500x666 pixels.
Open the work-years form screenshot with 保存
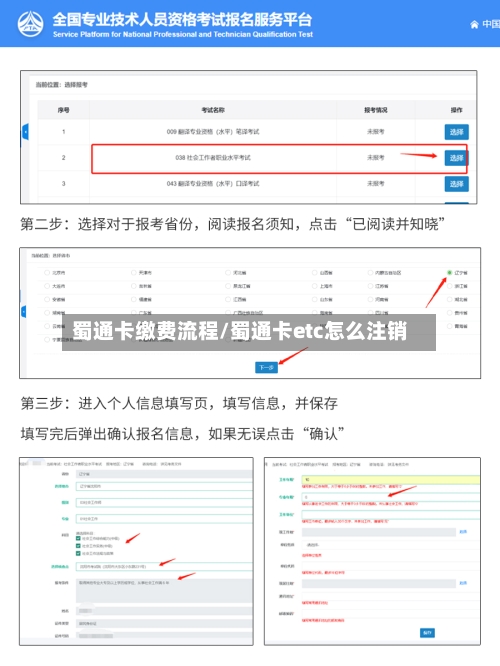tap(373, 551)
